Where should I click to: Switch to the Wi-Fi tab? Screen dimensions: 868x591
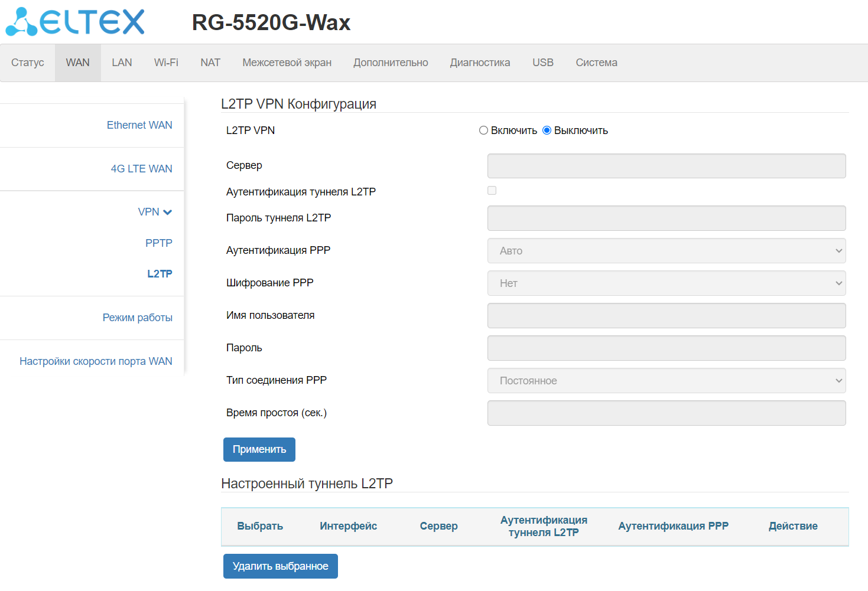tap(166, 63)
